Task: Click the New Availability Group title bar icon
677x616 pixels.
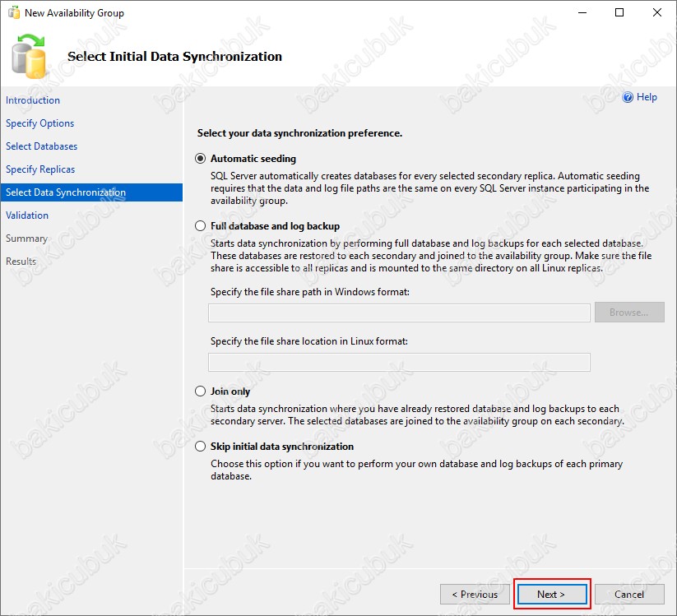Action: (14, 13)
